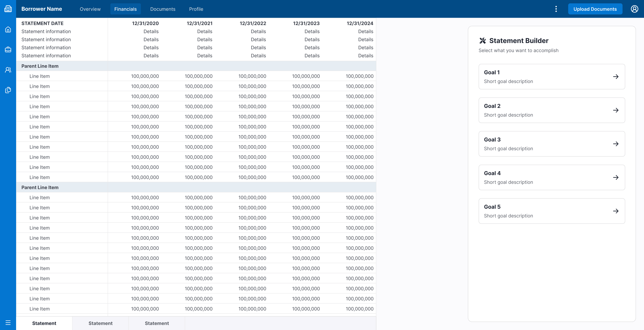Viewport: 644px width, 330px height.
Task: Click Details under the 12/31/2020 column
Action: tap(151, 32)
